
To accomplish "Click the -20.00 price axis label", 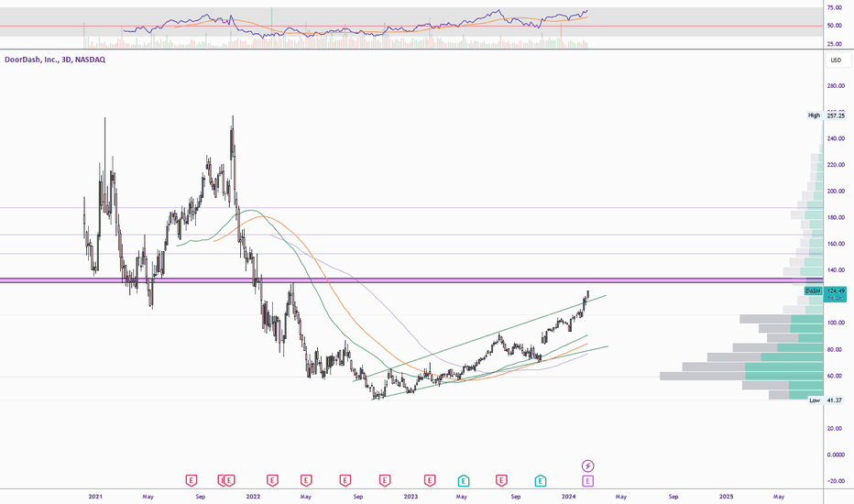I will (836, 481).
